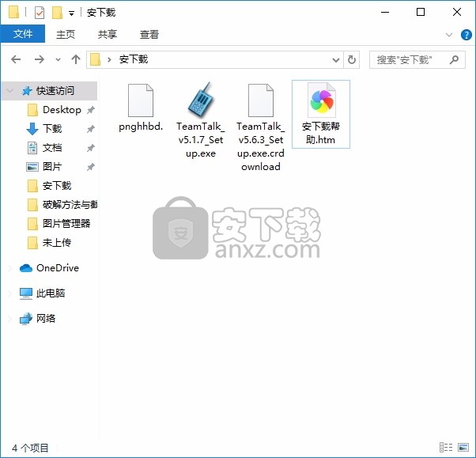Image resolution: width=476 pixels, height=458 pixels.
Task: Select TeamTalk_v5.6.3_Setup.exe.crdownload file icon
Action: (261, 100)
